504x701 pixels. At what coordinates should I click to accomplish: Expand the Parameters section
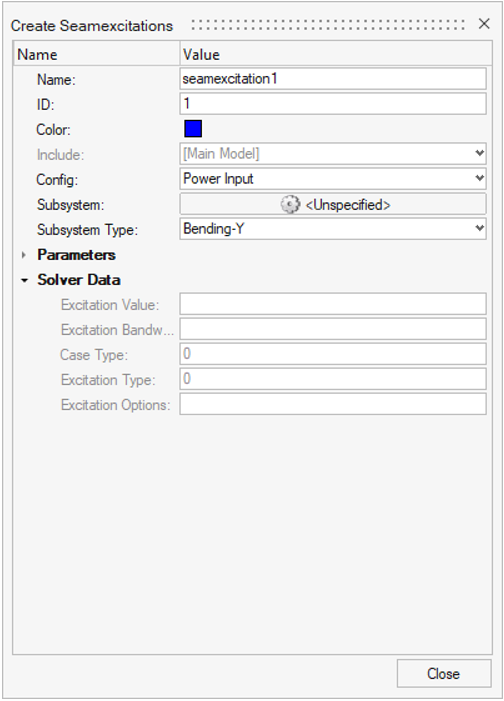click(24, 255)
